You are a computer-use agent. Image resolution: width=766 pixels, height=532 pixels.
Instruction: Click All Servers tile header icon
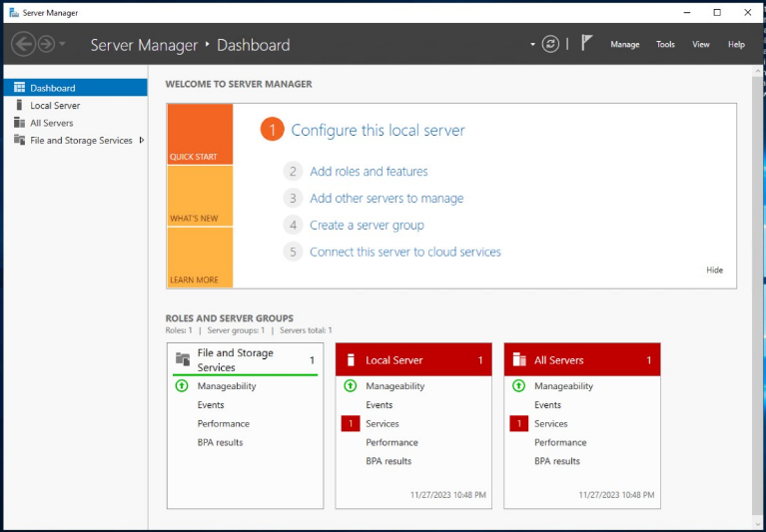[519, 359]
